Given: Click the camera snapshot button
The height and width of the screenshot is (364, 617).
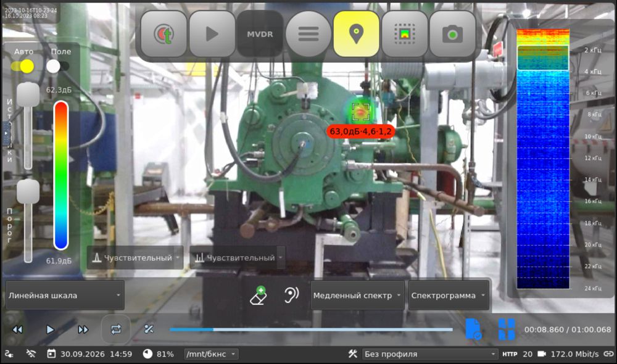Looking at the screenshot, I should tap(452, 34).
